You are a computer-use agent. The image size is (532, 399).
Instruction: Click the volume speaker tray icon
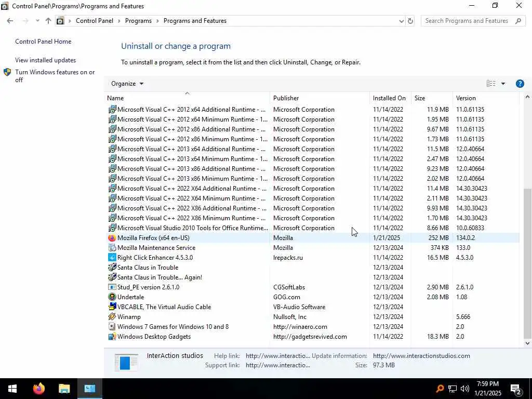465,389
